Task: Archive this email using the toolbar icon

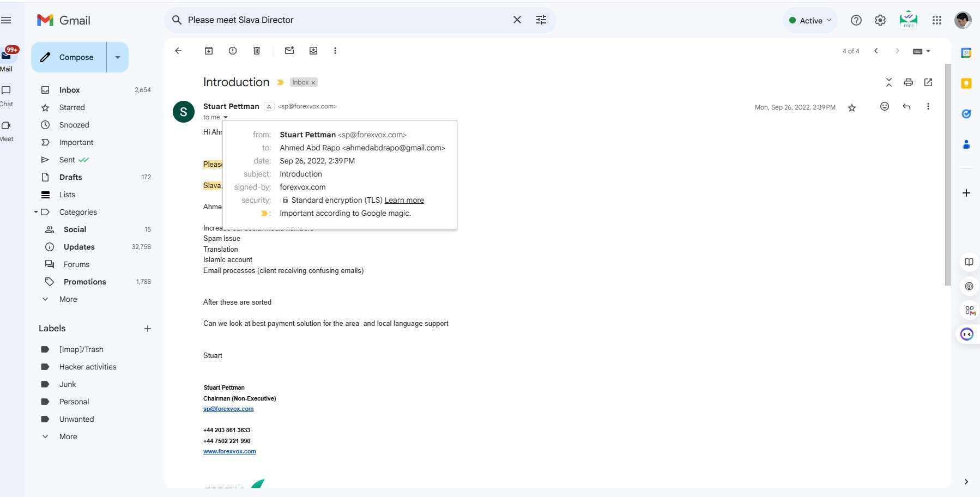Action: click(x=209, y=51)
